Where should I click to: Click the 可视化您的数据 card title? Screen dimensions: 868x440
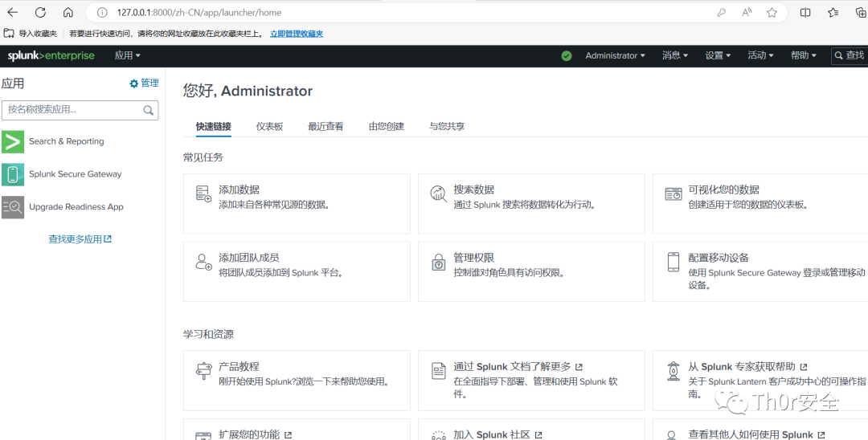click(x=723, y=189)
